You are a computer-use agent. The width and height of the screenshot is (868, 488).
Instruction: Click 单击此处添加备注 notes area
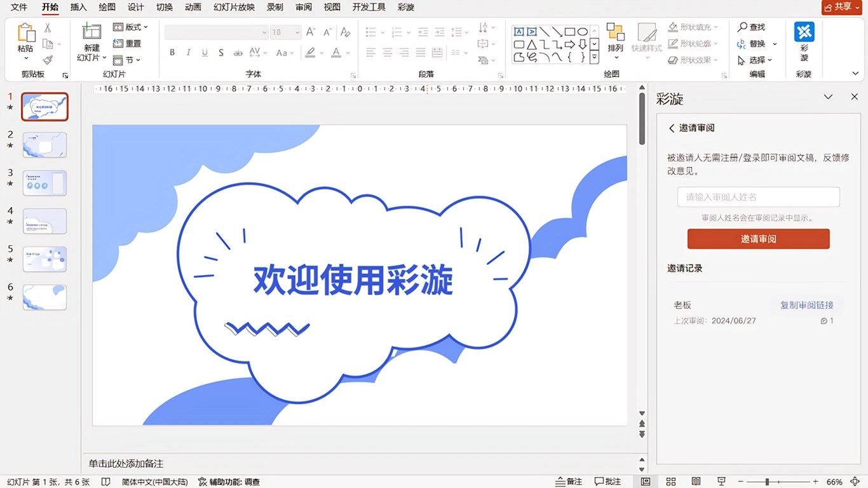pos(126,464)
